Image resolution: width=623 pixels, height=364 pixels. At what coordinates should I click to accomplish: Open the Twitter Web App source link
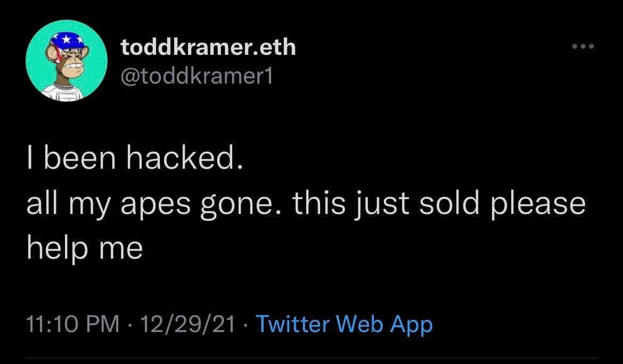(x=343, y=323)
